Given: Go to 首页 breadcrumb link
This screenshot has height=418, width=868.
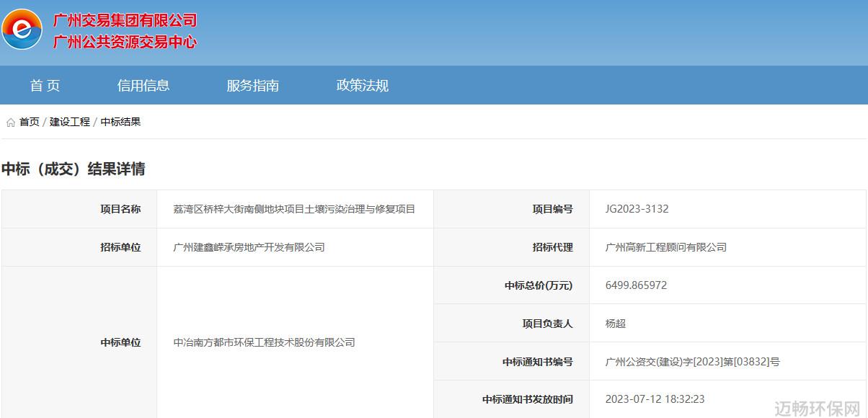Looking at the screenshot, I should [30, 122].
